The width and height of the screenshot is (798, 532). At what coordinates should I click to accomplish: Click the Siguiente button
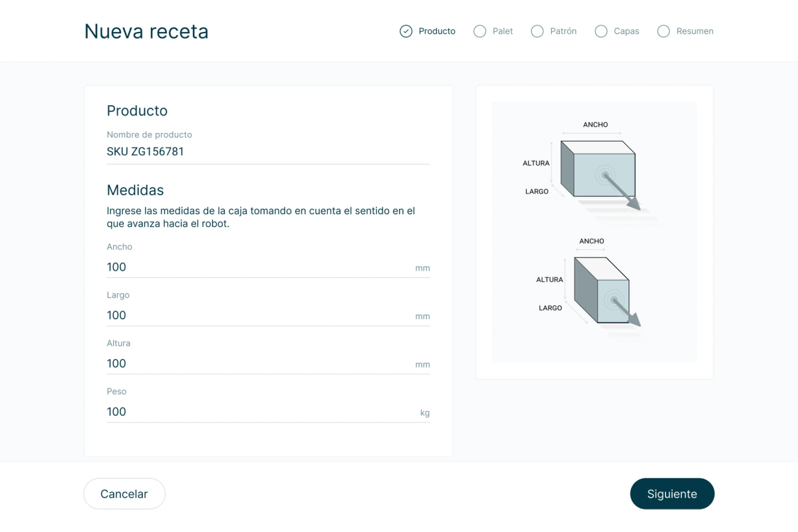pos(672,494)
